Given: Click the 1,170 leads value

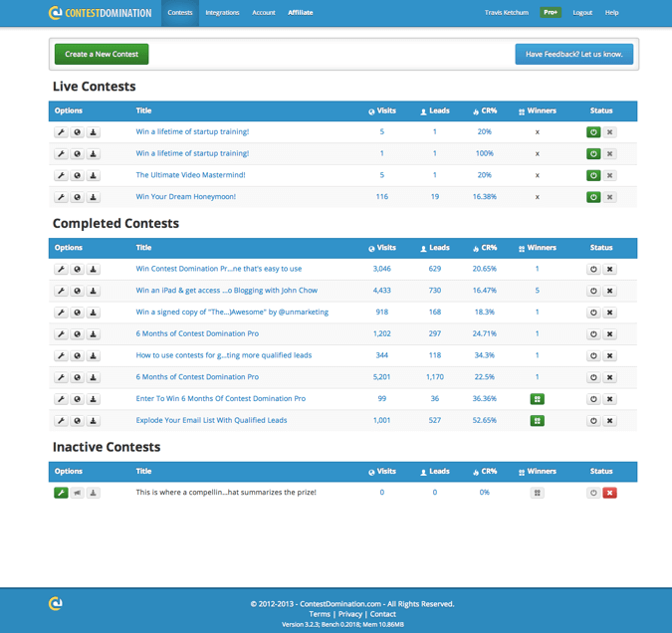Looking at the screenshot, I should tap(435, 376).
